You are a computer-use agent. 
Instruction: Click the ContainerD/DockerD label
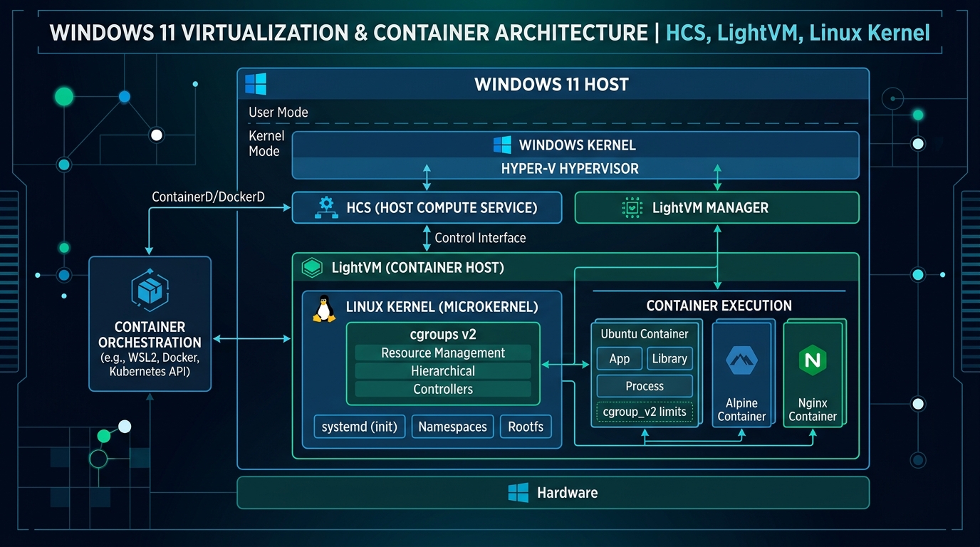pos(208,196)
